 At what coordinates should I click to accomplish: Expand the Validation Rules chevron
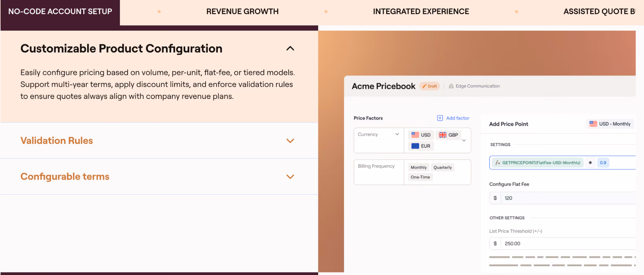point(290,141)
